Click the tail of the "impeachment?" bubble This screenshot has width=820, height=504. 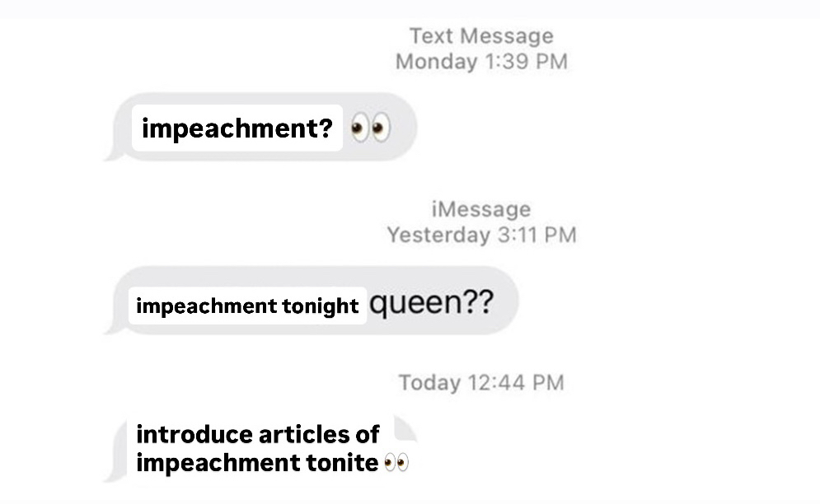coord(111,153)
